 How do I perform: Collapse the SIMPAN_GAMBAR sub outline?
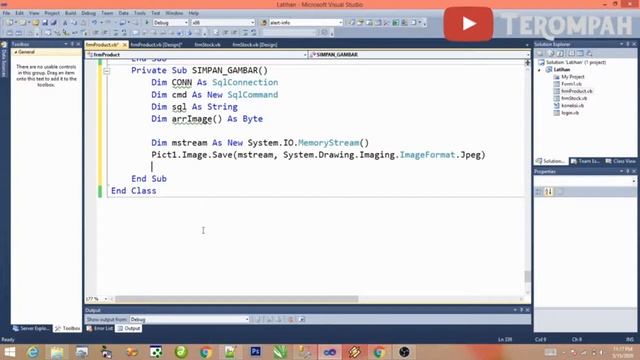pos(107,71)
